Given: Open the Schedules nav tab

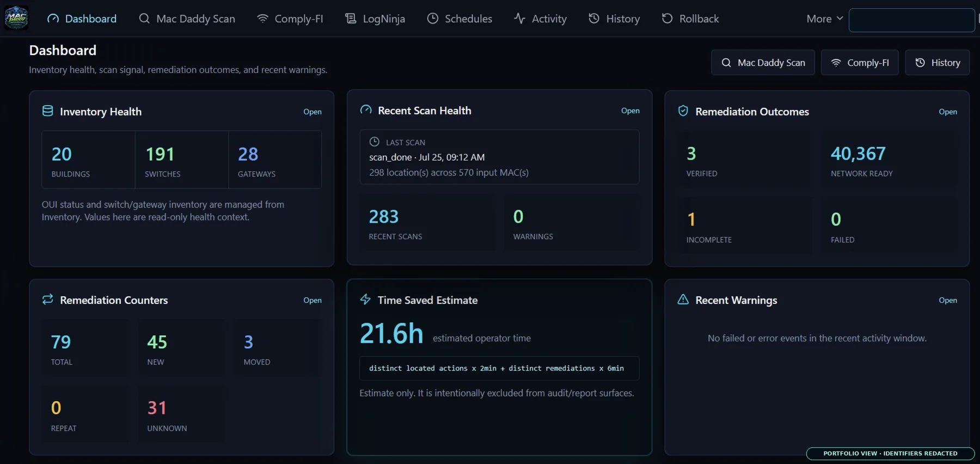Looking at the screenshot, I should click(460, 19).
